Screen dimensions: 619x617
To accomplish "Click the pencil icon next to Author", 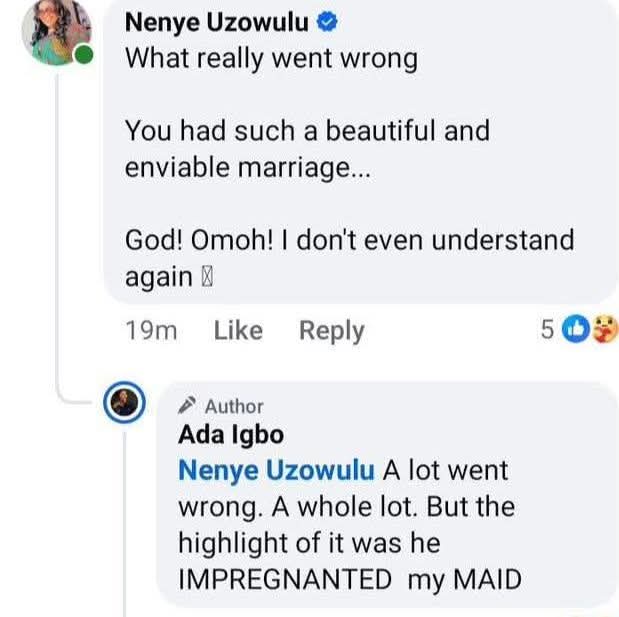I will 187,406.
